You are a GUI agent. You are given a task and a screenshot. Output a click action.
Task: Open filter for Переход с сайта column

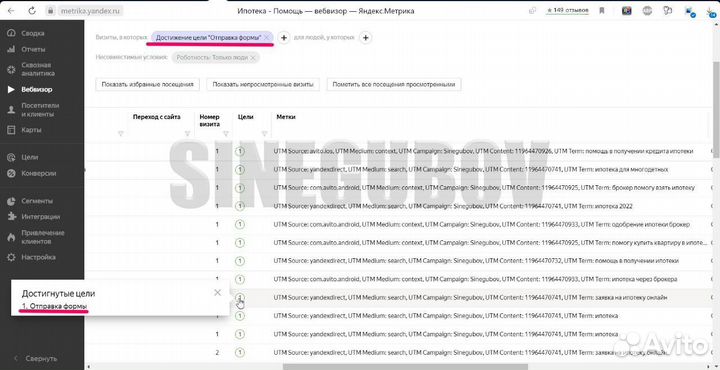(x=187, y=134)
